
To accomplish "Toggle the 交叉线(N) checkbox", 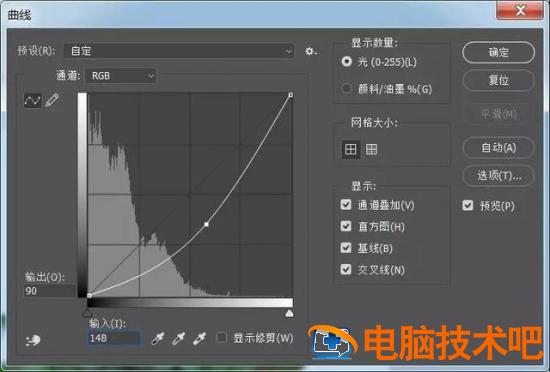I will 346,269.
